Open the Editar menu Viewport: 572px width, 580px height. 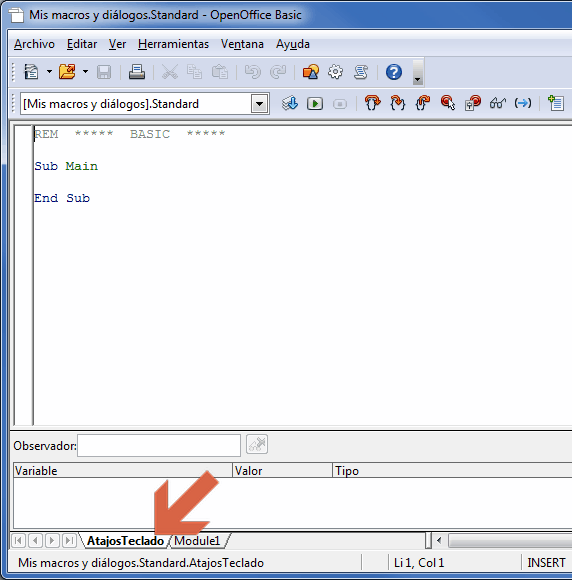(82, 44)
